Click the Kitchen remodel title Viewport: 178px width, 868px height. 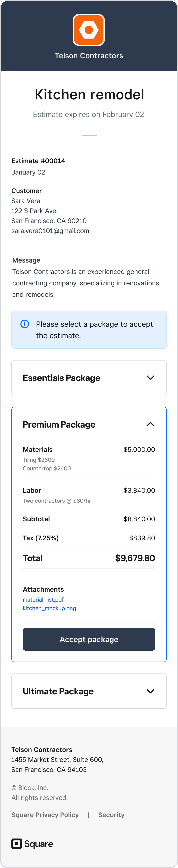tap(89, 94)
